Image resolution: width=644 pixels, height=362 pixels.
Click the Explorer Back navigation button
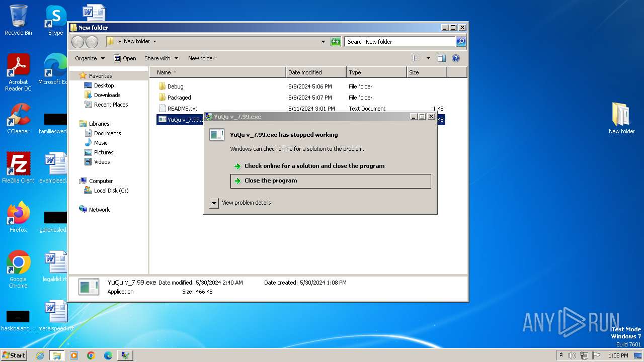click(x=77, y=42)
